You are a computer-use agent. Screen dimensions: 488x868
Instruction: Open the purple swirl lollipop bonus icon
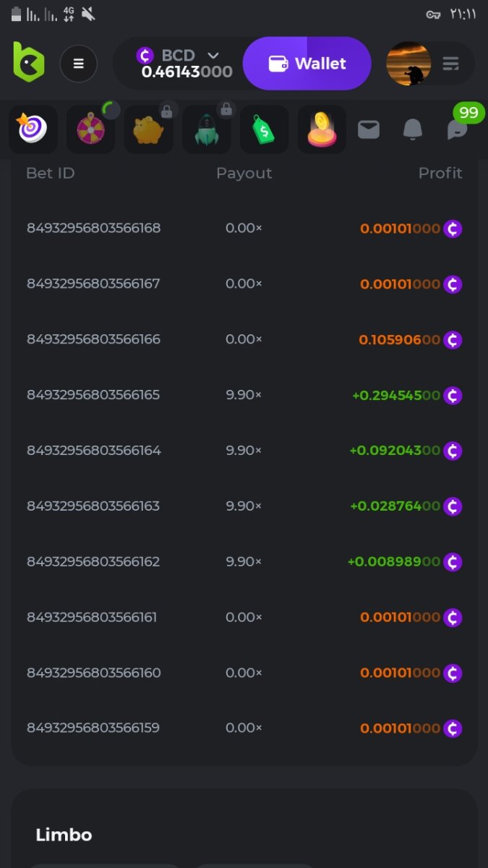coord(33,129)
